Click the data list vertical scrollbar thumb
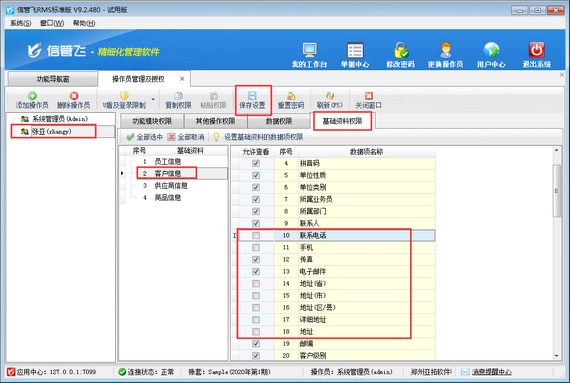 (x=557, y=191)
